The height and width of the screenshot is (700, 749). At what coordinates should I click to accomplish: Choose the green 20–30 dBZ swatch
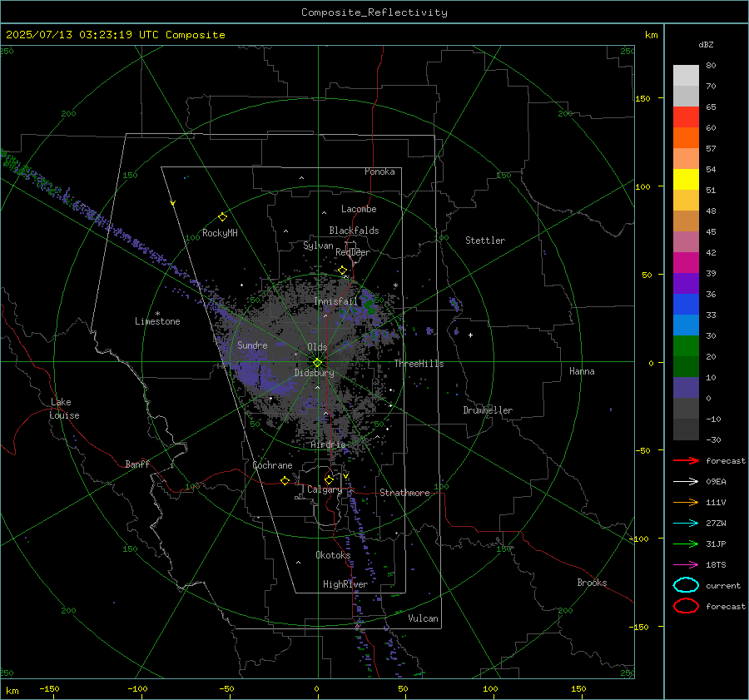pyautogui.click(x=686, y=346)
